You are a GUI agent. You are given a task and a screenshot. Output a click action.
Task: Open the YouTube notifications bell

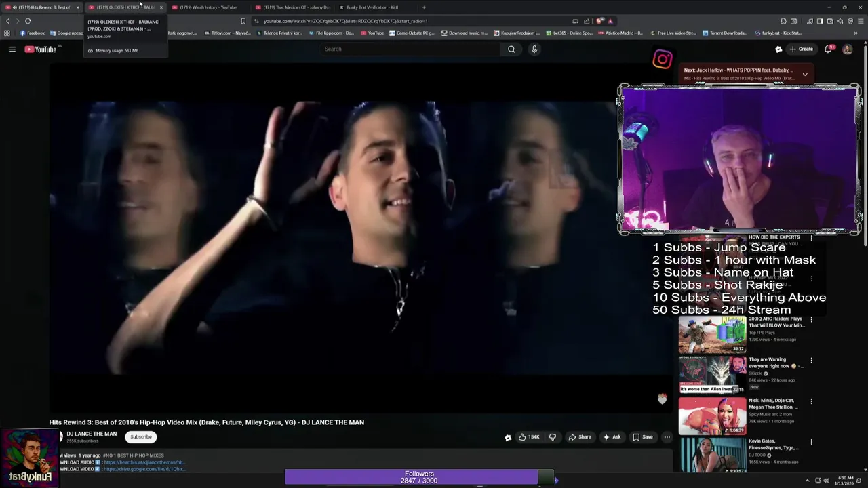point(828,49)
